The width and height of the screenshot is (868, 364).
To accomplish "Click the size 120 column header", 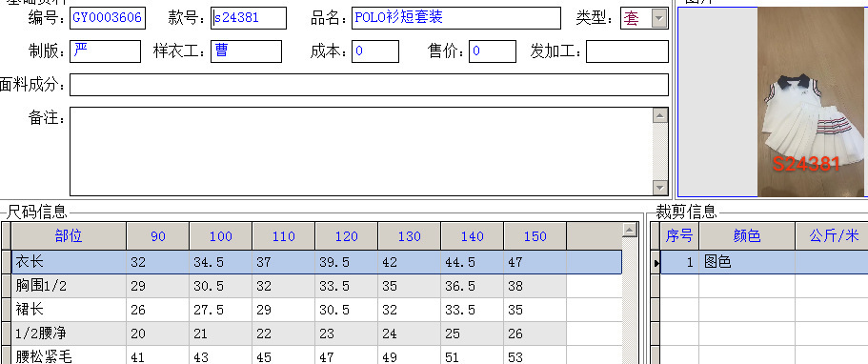I will 347,236.
